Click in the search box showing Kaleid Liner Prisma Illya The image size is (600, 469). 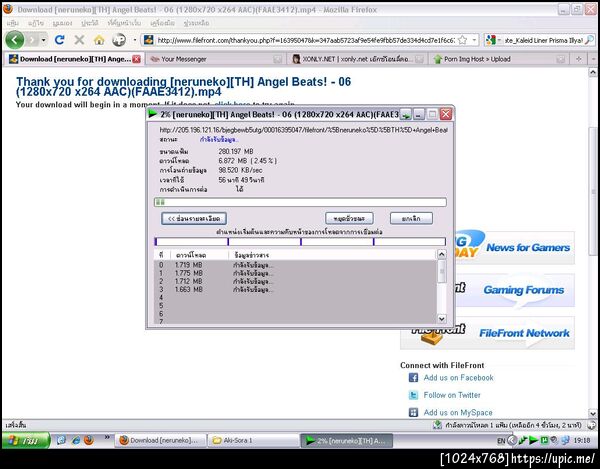pos(544,40)
